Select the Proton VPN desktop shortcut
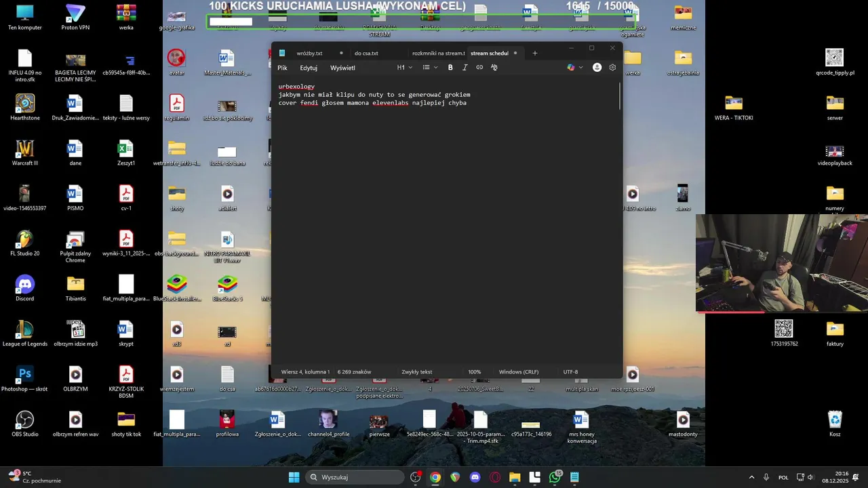Viewport: 868px width, 488px height. pyautogui.click(x=75, y=18)
